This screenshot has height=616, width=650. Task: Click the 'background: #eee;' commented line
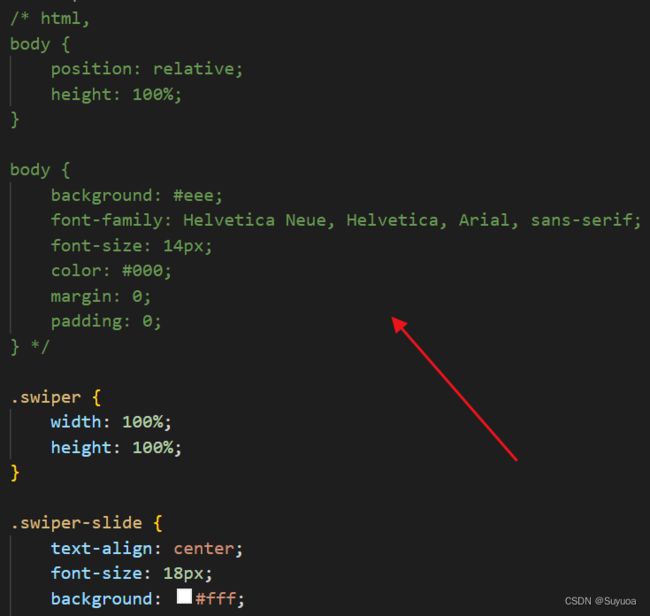137,195
